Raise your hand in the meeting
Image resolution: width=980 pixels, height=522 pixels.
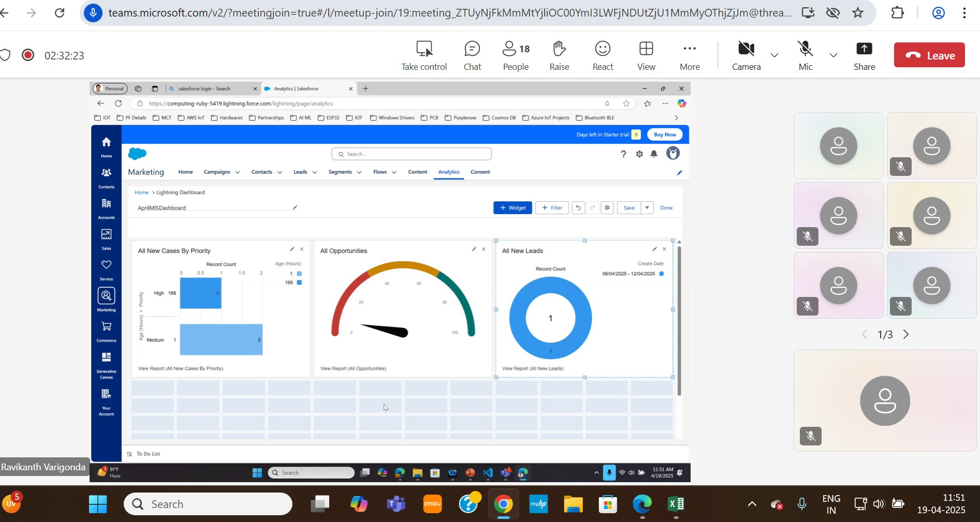(559, 55)
